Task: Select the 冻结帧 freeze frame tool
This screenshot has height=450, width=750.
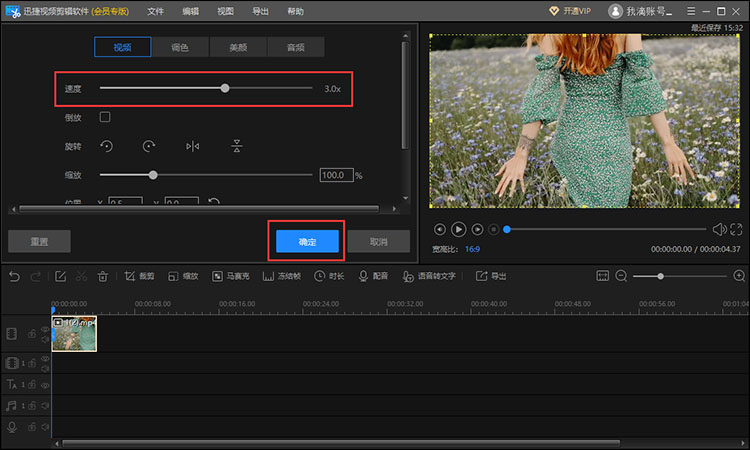Action: pyautogui.click(x=282, y=276)
